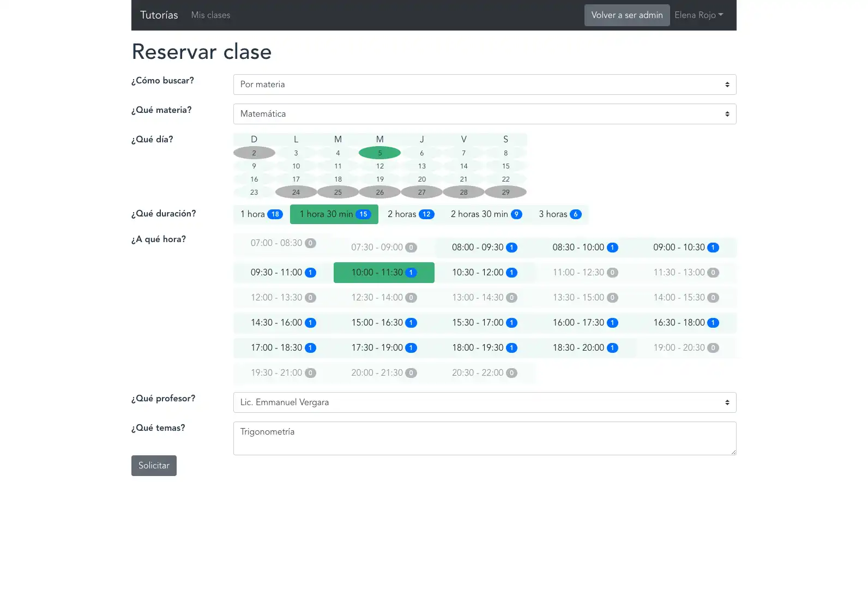
Task: Pick day 16 in the calendar
Action: point(254,179)
